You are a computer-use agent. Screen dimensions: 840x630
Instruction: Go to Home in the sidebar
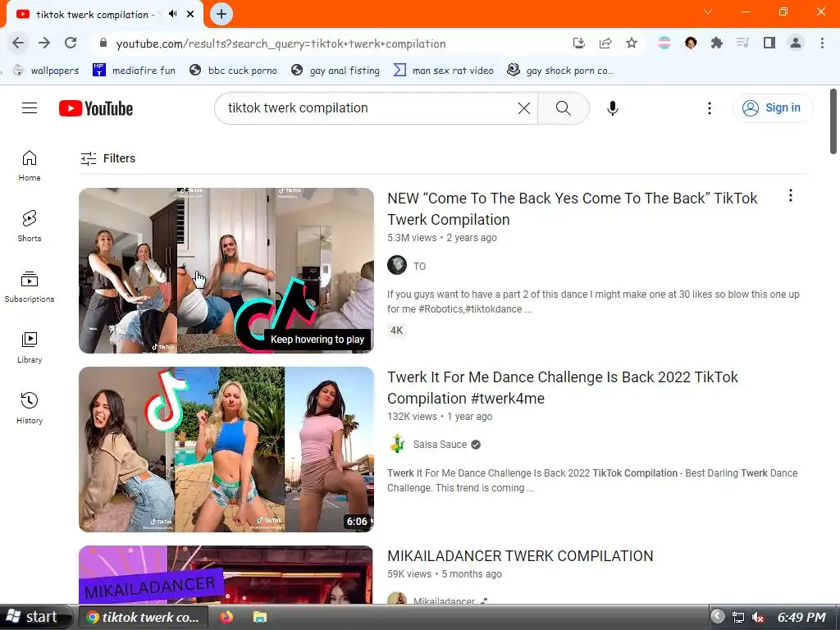pyautogui.click(x=30, y=166)
